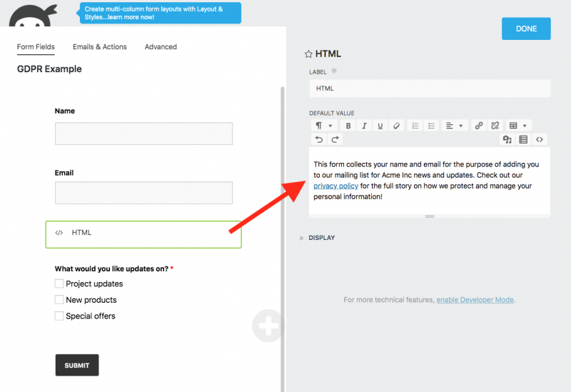Viewport: 571px width, 392px height.
Task: Insert a bulleted unordered list
Action: 431,126
